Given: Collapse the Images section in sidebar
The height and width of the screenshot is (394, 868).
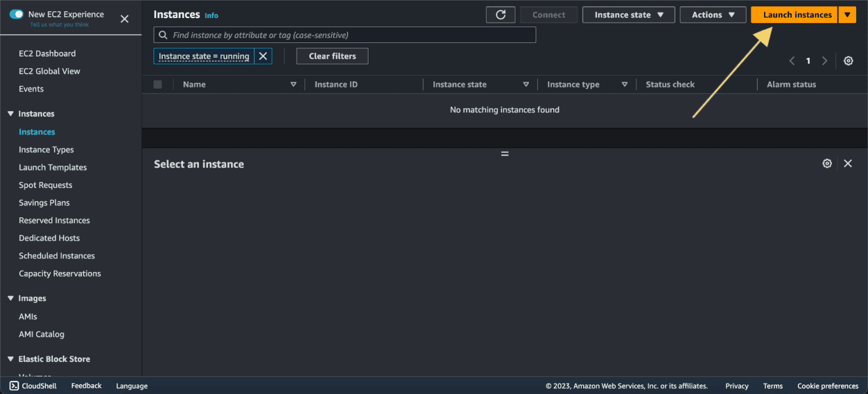Looking at the screenshot, I should coord(10,299).
